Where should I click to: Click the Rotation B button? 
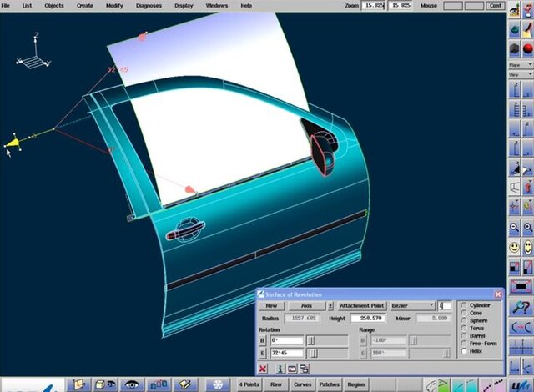click(x=262, y=340)
